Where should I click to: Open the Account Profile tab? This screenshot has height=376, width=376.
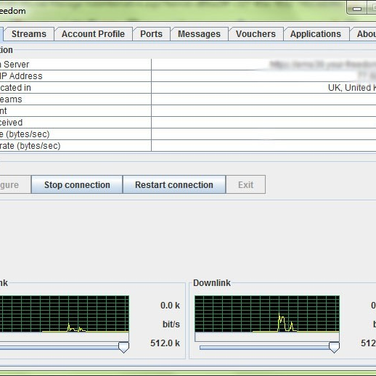pos(93,34)
